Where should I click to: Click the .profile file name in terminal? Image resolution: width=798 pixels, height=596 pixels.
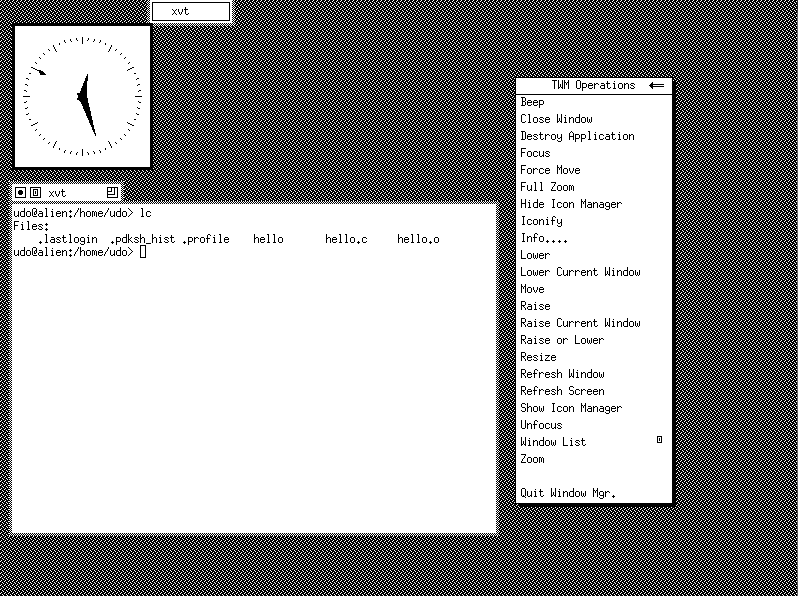pos(206,239)
